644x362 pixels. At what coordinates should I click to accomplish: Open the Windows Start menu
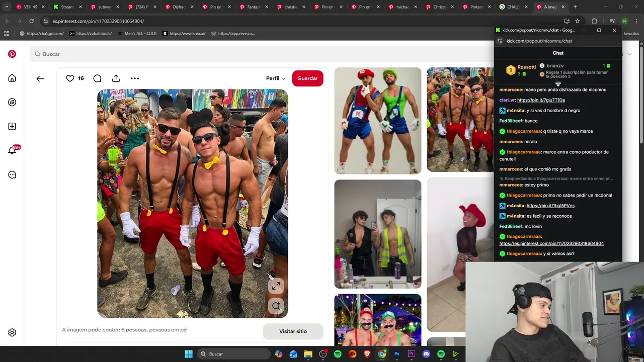pyautogui.click(x=189, y=354)
